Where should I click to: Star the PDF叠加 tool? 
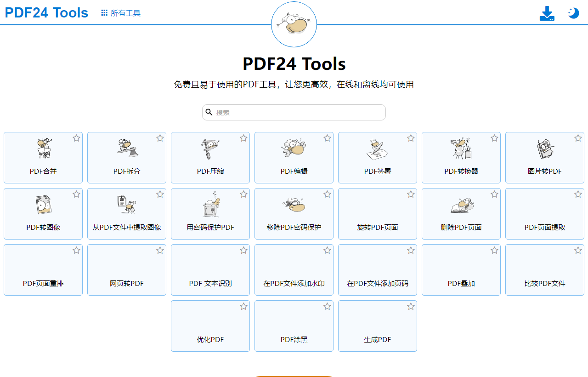[x=494, y=250]
